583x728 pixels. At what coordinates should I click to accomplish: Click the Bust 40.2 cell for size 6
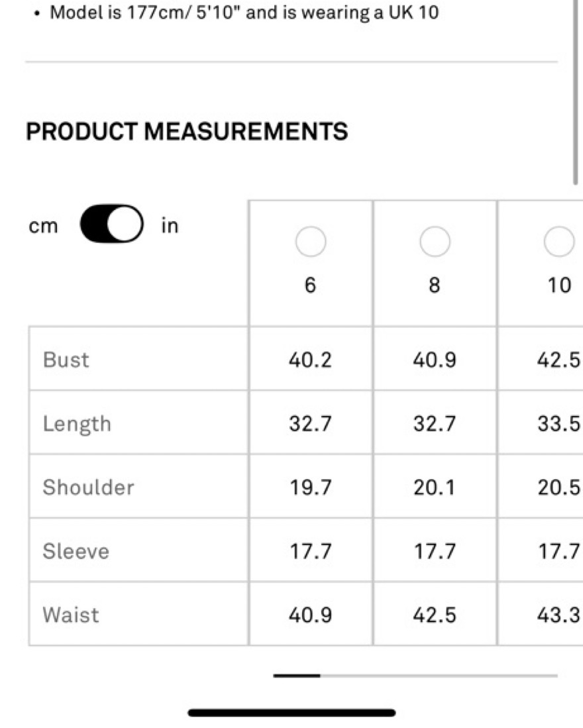point(310,360)
